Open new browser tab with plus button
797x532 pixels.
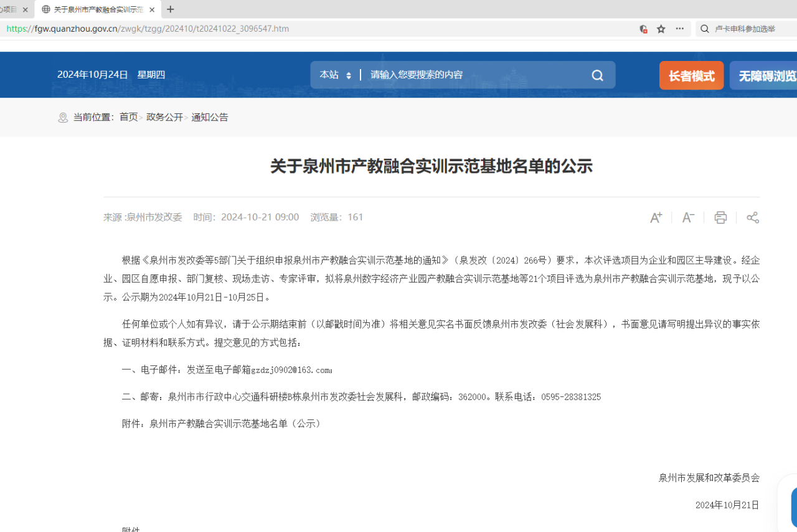click(171, 9)
